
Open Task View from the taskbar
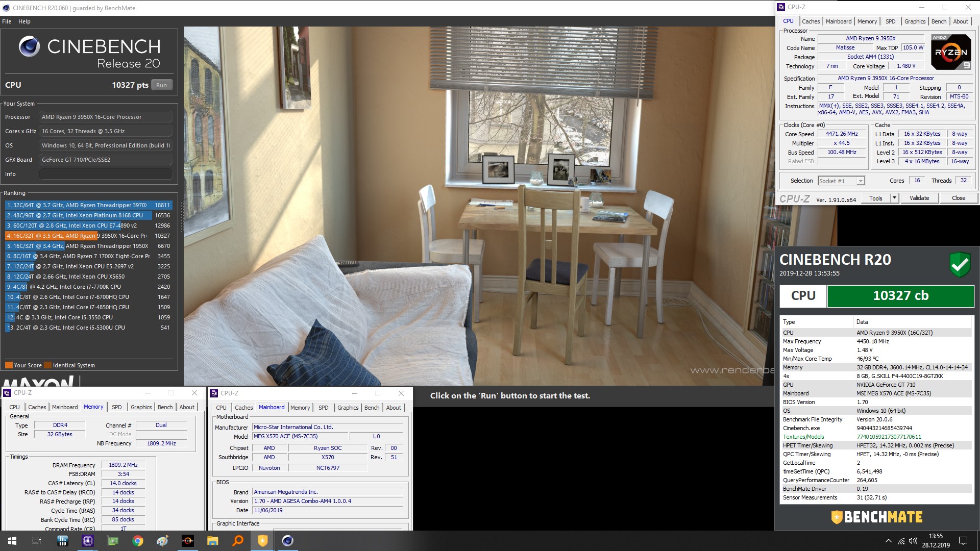(37, 541)
